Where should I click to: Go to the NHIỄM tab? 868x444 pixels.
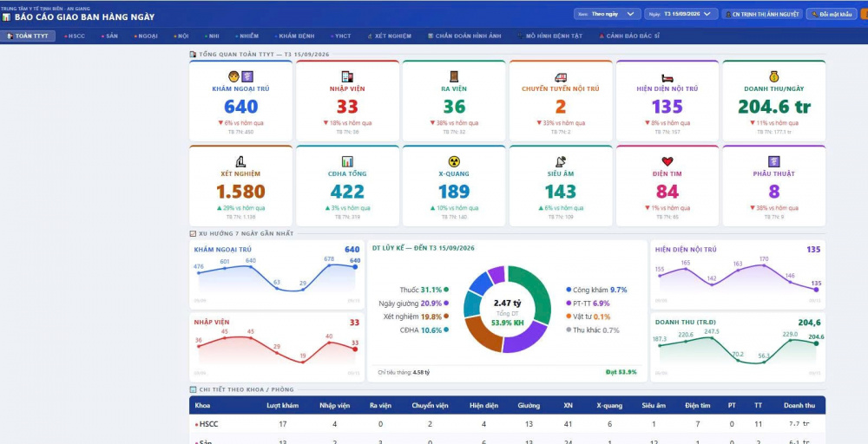click(x=247, y=36)
